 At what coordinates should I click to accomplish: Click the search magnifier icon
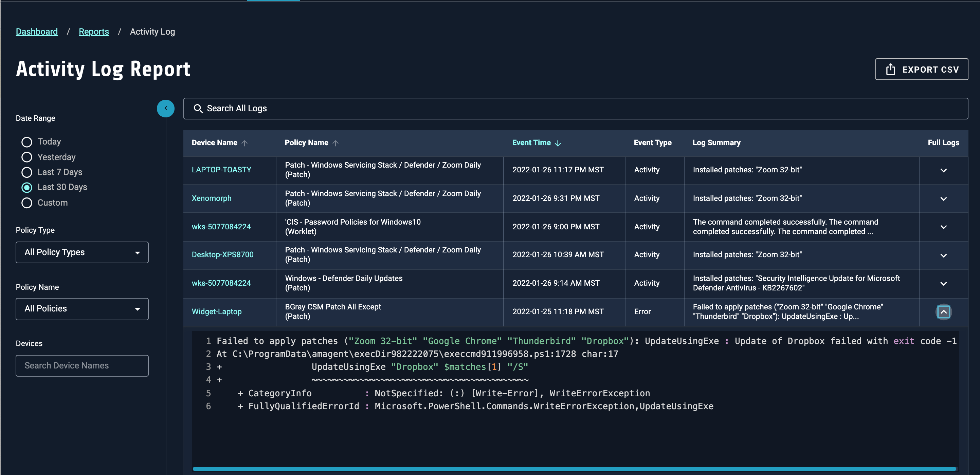pyautogui.click(x=198, y=109)
